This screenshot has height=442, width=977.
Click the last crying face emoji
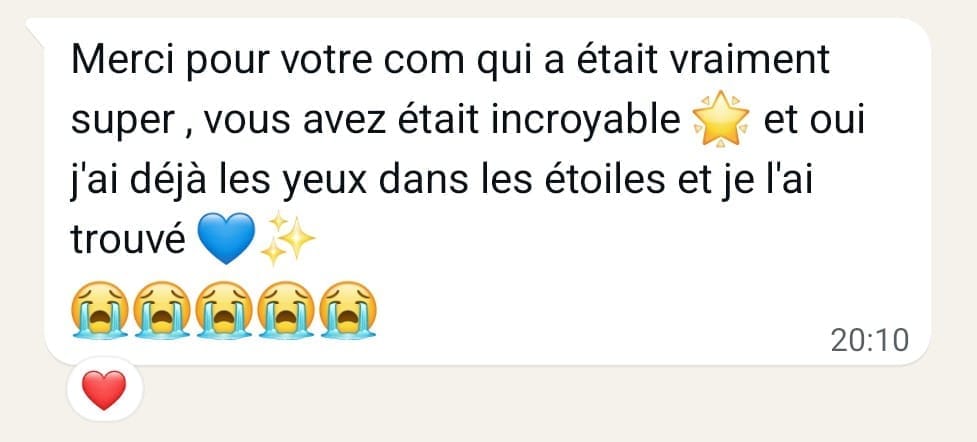[348, 310]
